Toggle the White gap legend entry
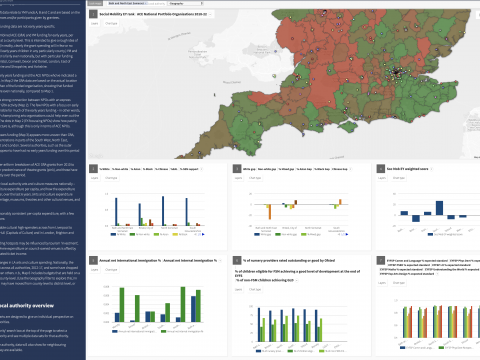Image resolution: width=480 pixels, height=360 pixels. 262,234
